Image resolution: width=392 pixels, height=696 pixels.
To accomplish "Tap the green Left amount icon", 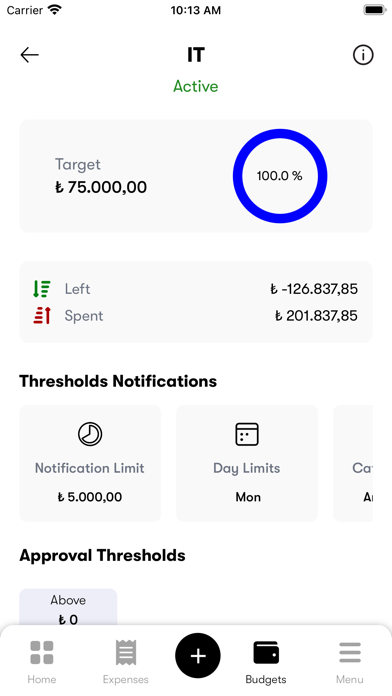I will [x=42, y=289].
